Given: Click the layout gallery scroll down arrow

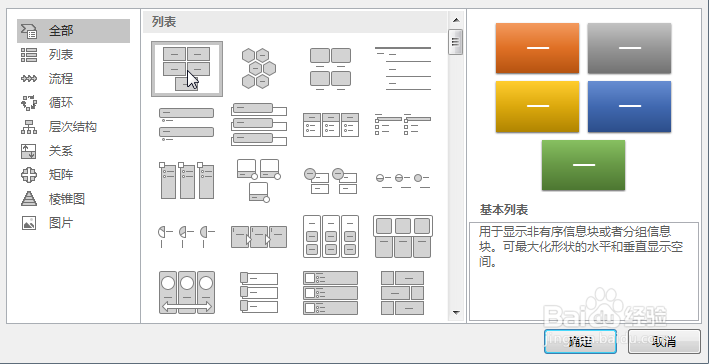Looking at the screenshot, I should [456, 312].
